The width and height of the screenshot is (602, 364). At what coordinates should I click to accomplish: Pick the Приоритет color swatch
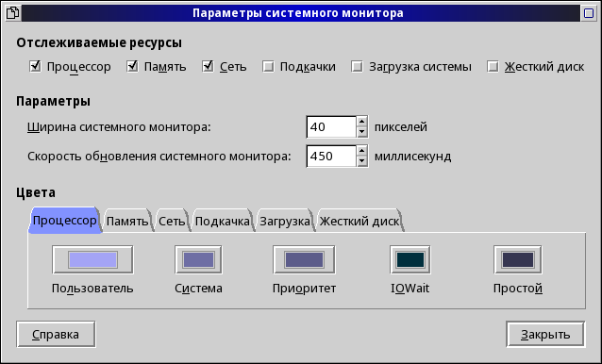pos(304,259)
